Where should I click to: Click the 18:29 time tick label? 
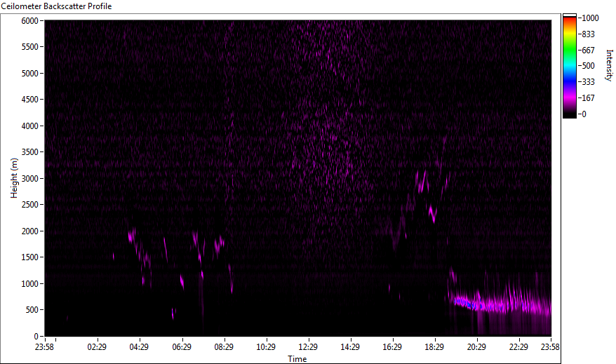click(x=434, y=347)
